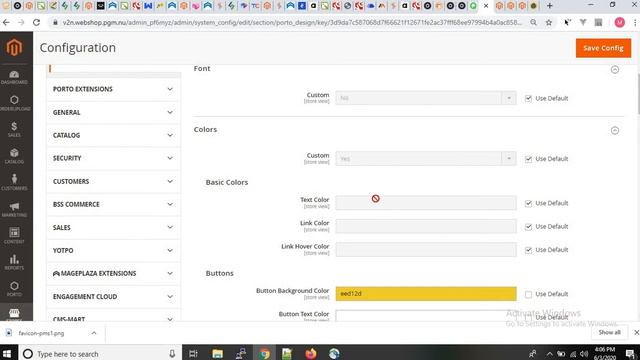
Task: Go to Dashboard in admin sidebar
Action: [x=14, y=77]
